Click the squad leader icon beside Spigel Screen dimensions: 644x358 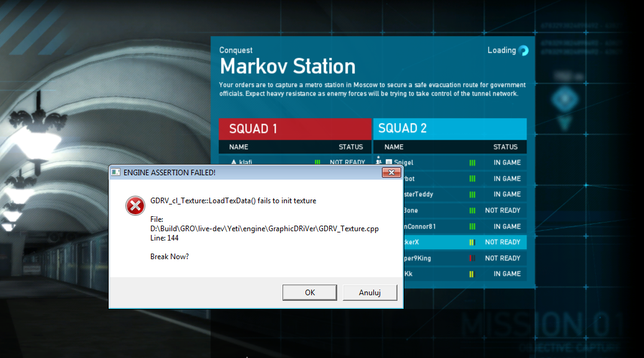coord(379,161)
